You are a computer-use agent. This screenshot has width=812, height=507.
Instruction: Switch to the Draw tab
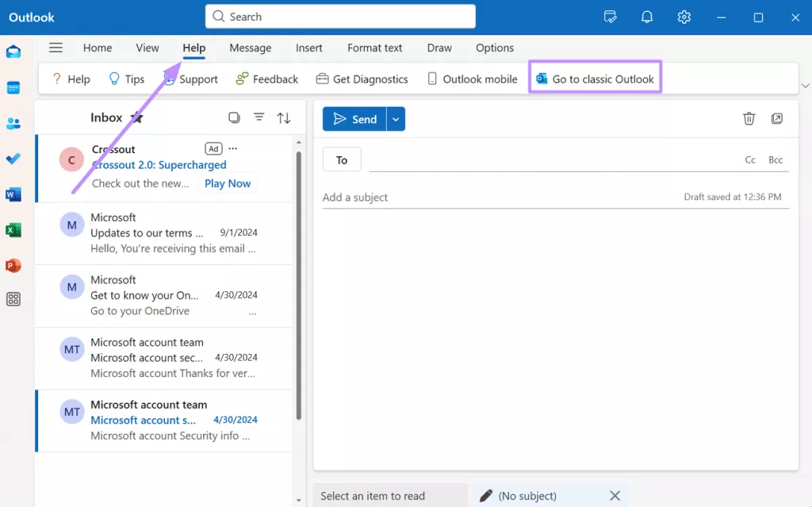pyautogui.click(x=439, y=48)
